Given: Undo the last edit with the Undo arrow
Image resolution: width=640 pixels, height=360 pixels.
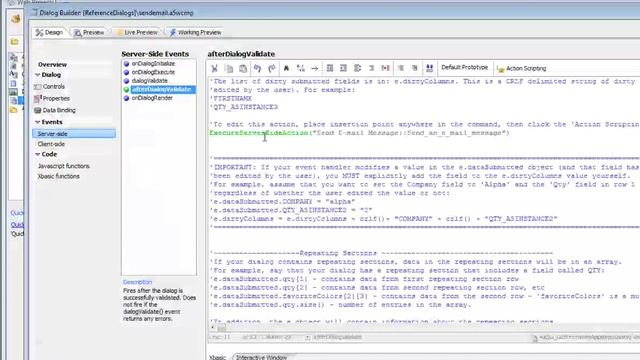Looking at the screenshot, I should pos(257,68).
